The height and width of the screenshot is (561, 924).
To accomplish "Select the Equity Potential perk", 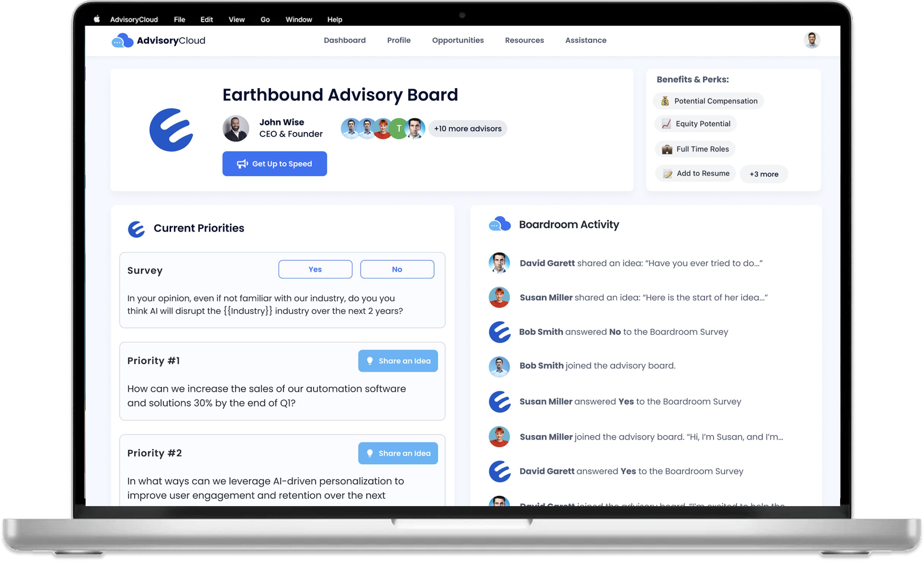I will point(695,124).
